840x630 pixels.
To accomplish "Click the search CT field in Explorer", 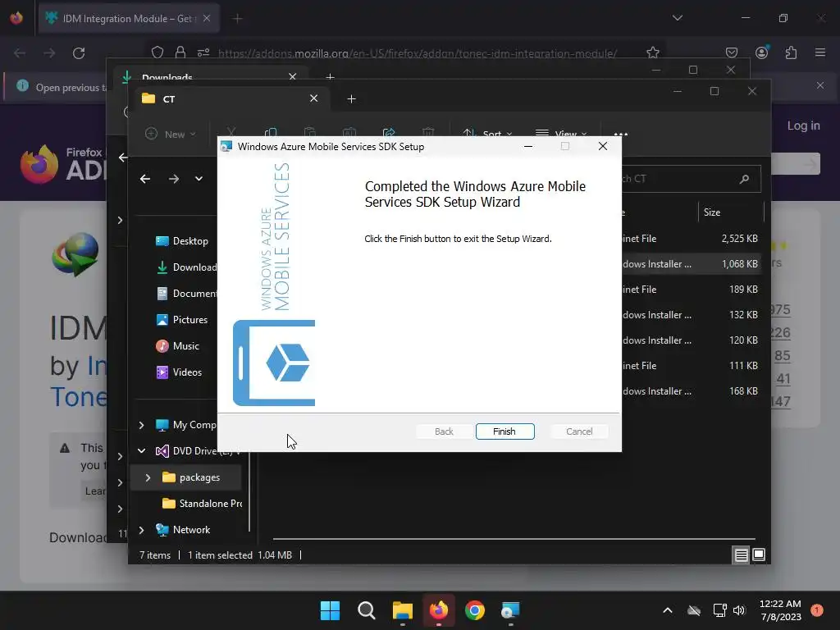I will pos(690,179).
